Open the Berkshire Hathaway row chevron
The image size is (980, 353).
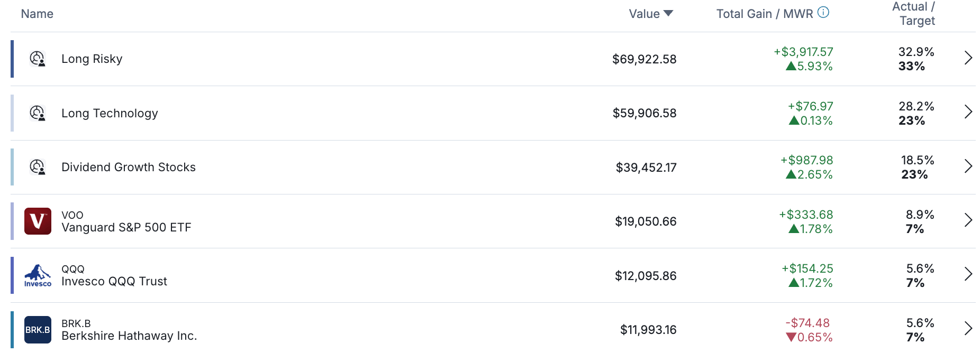click(x=968, y=328)
